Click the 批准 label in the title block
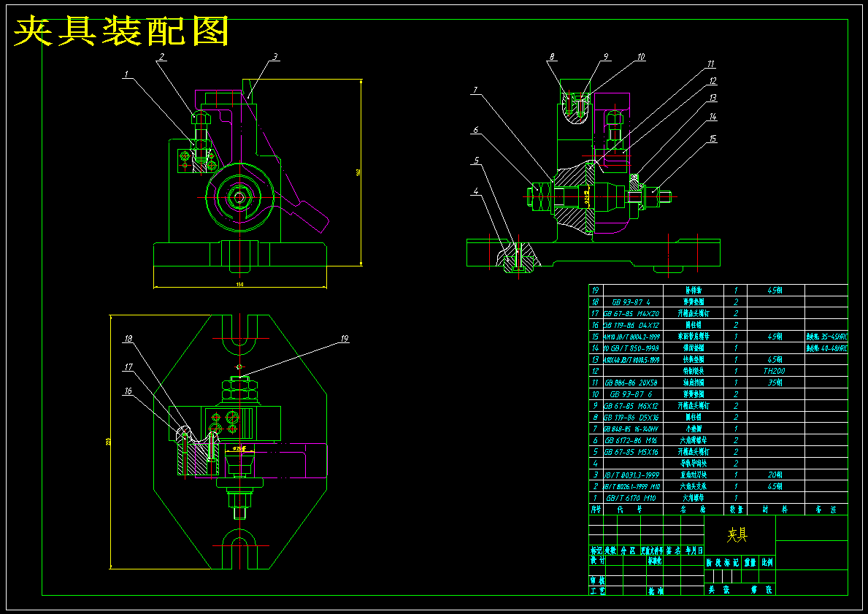 pos(655,591)
